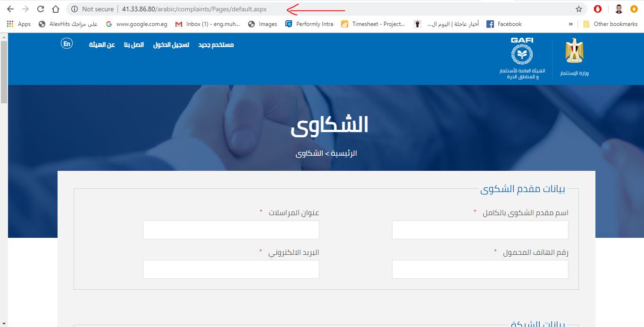Open the www.google.com.eg bookmark
Image resolution: width=644 pixels, height=327 pixels.
(x=136, y=24)
